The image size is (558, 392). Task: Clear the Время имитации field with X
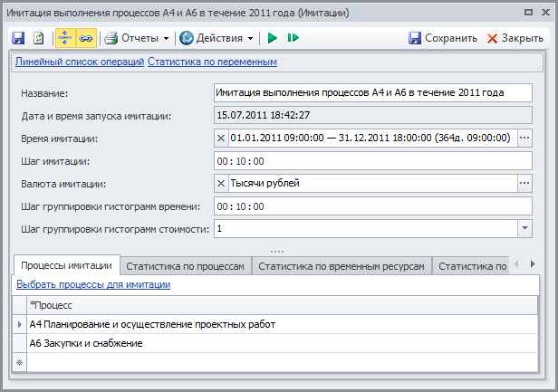point(222,138)
